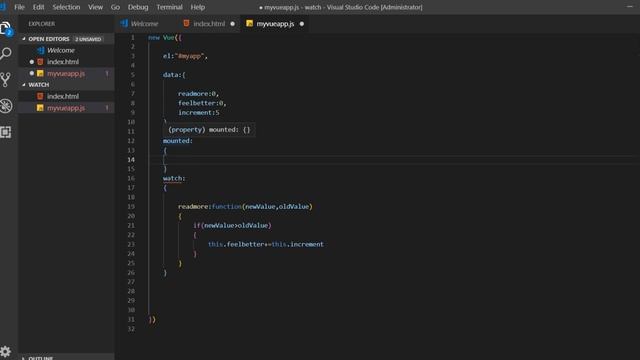Viewport: 640px width, 360px height.
Task: Click the Welcome tab's VS Code icon
Action: tap(124, 24)
